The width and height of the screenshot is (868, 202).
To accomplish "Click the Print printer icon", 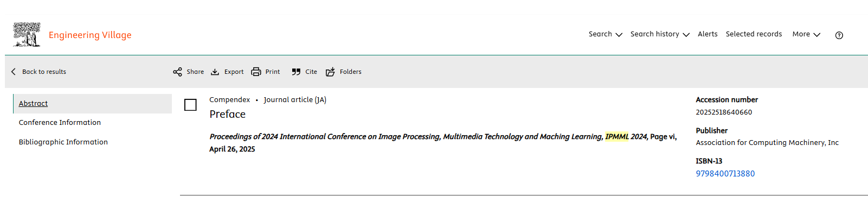I will point(256,72).
